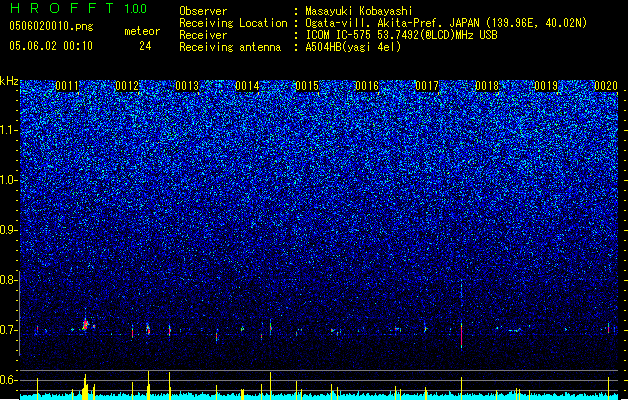Click the Receiver label
The width and height of the screenshot is (629, 400).
tap(203, 35)
